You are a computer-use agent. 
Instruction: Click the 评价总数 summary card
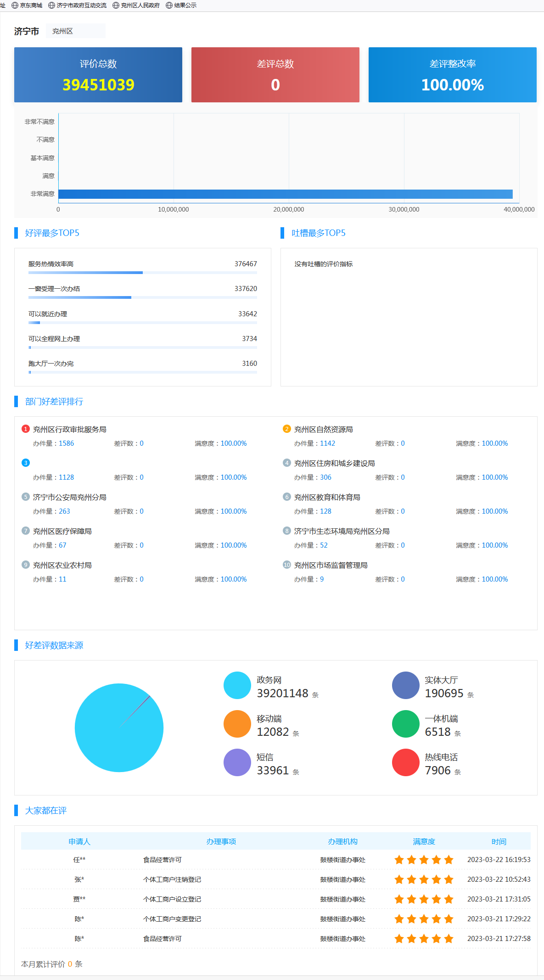98,75
